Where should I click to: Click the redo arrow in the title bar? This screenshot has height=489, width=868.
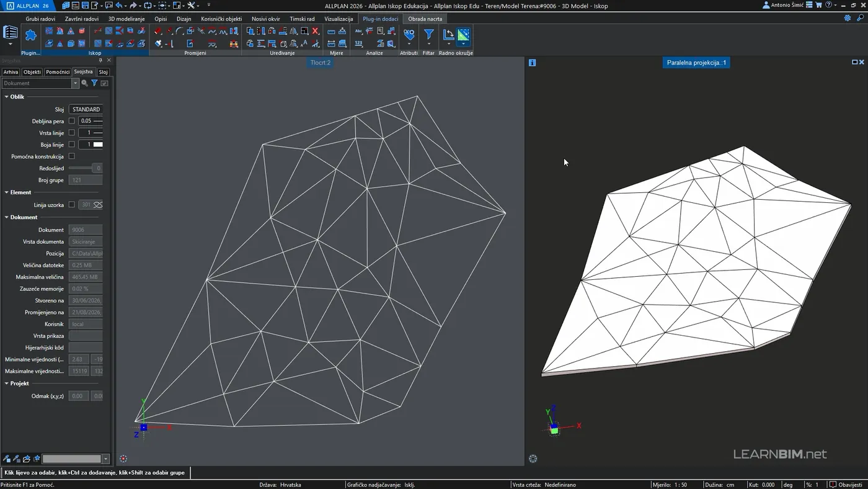click(133, 6)
